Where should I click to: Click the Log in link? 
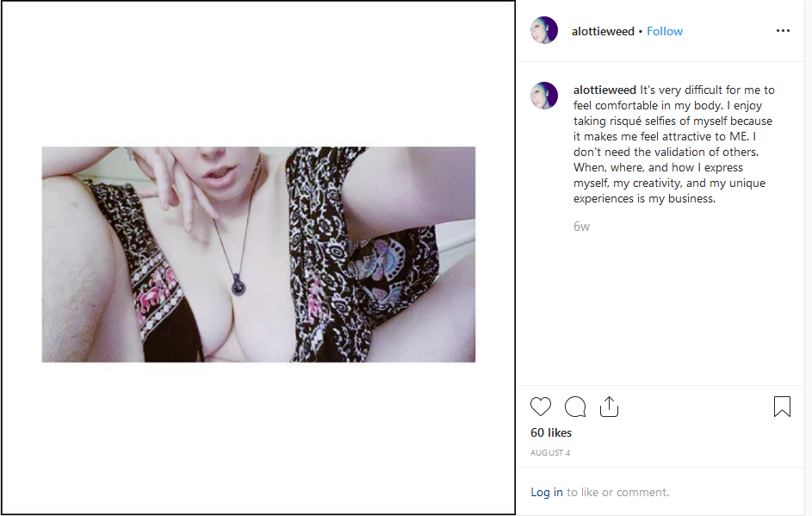(546, 492)
